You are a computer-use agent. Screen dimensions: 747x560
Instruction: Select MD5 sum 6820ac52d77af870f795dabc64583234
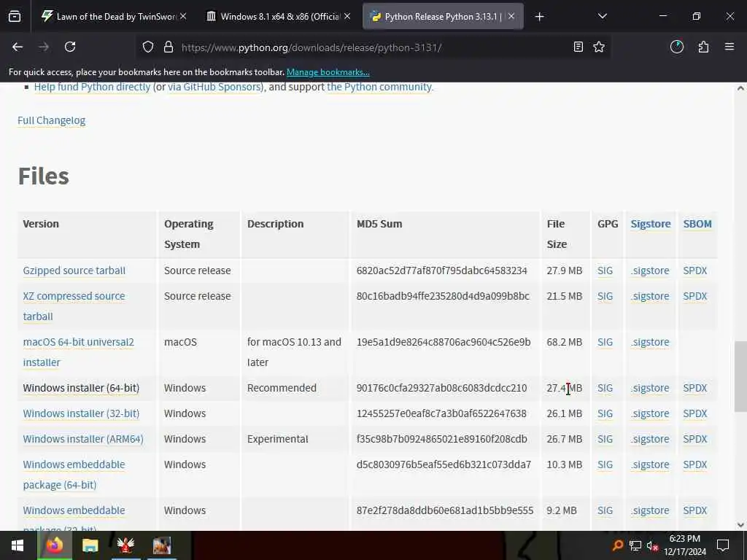[x=441, y=271]
